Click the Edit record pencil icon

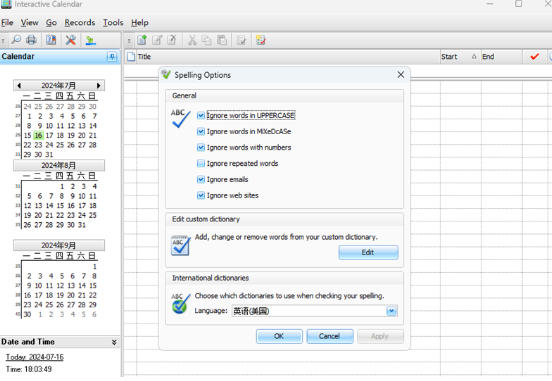157,40
